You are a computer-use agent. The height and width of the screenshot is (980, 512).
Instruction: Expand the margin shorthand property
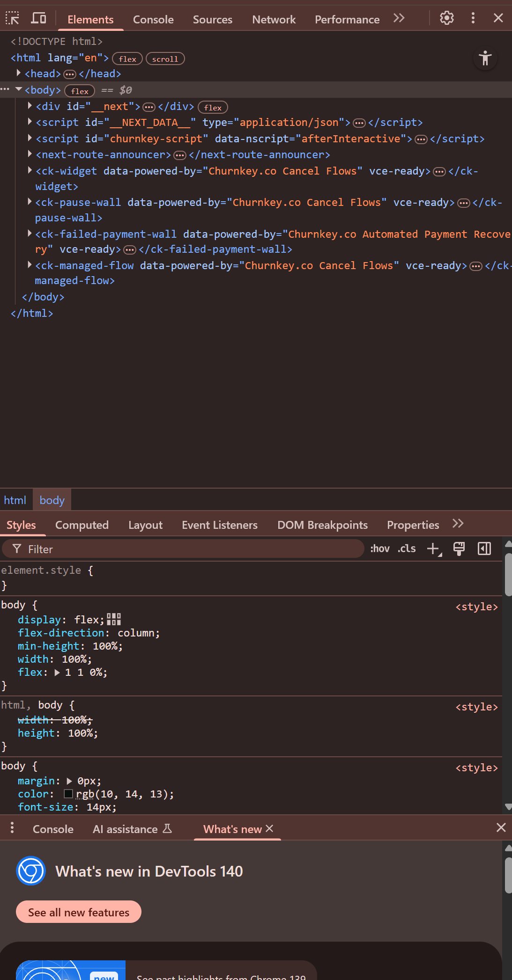coord(69,781)
